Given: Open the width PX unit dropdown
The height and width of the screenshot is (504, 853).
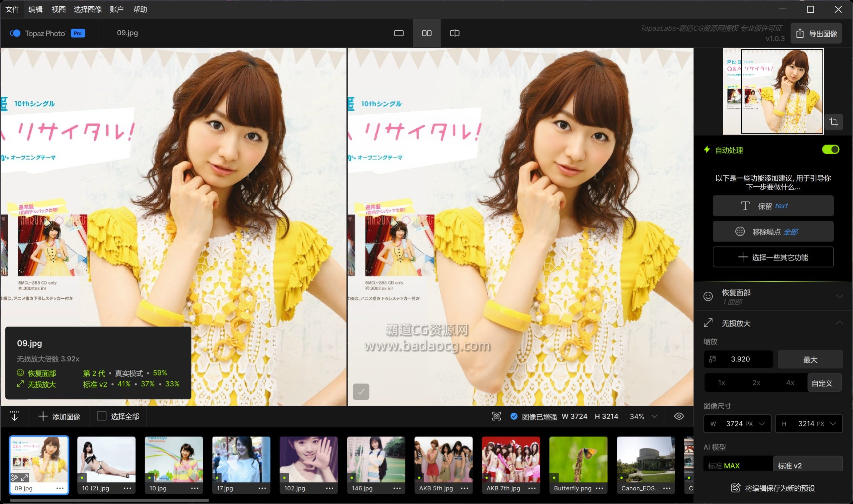Looking at the screenshot, I should point(761,424).
